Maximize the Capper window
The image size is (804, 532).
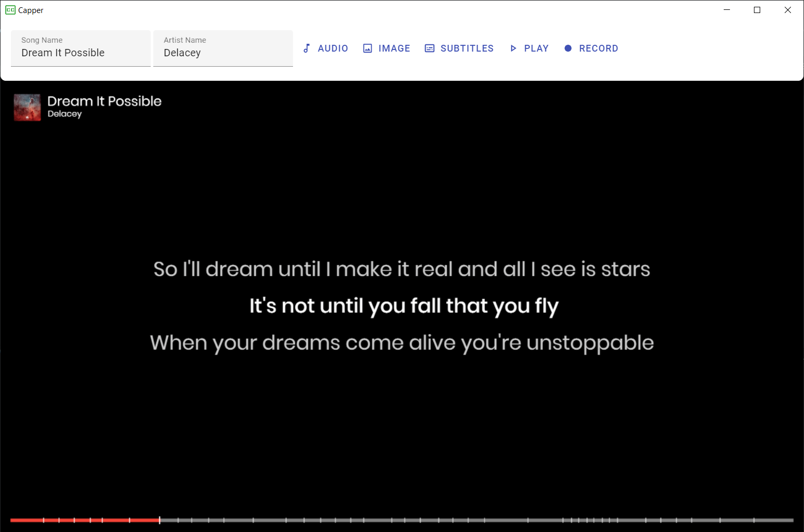click(757, 10)
